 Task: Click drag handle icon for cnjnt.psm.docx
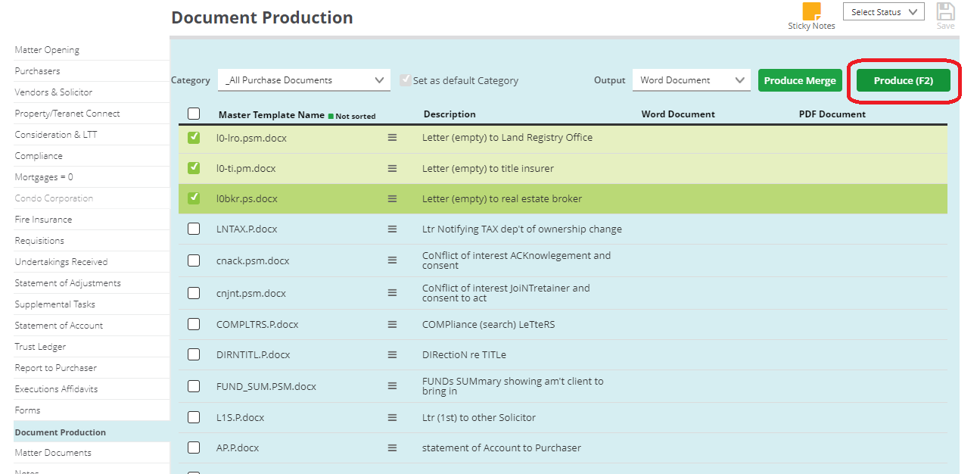[392, 293]
